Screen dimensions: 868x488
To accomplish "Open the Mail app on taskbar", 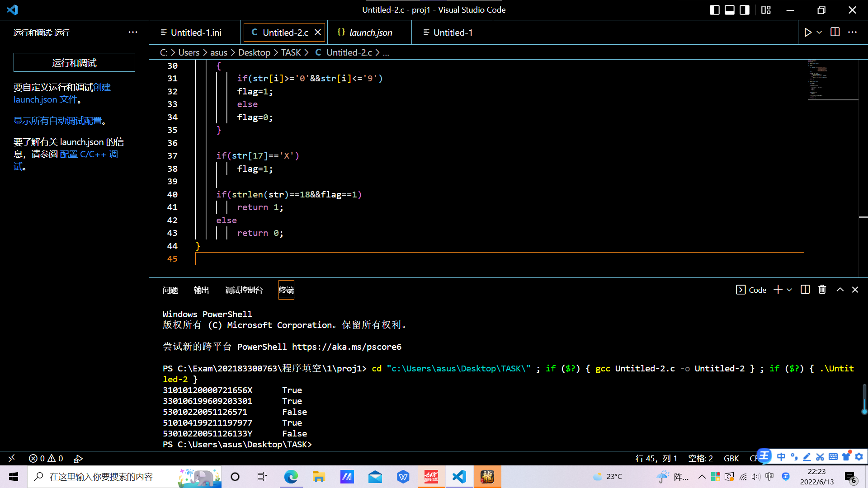I will coord(375,477).
